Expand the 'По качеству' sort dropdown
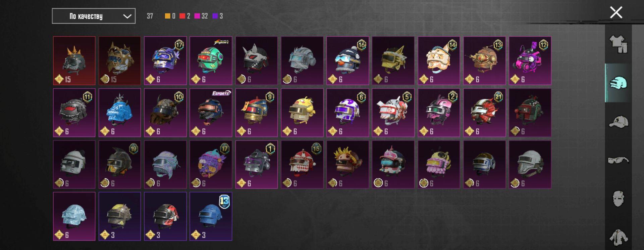The width and height of the screenshot is (644, 250). tap(94, 16)
